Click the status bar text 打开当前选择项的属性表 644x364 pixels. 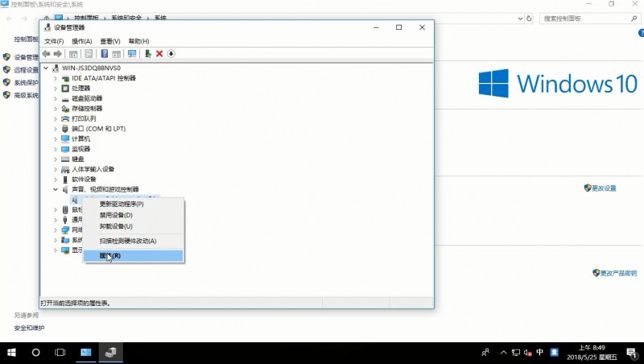(x=75, y=303)
